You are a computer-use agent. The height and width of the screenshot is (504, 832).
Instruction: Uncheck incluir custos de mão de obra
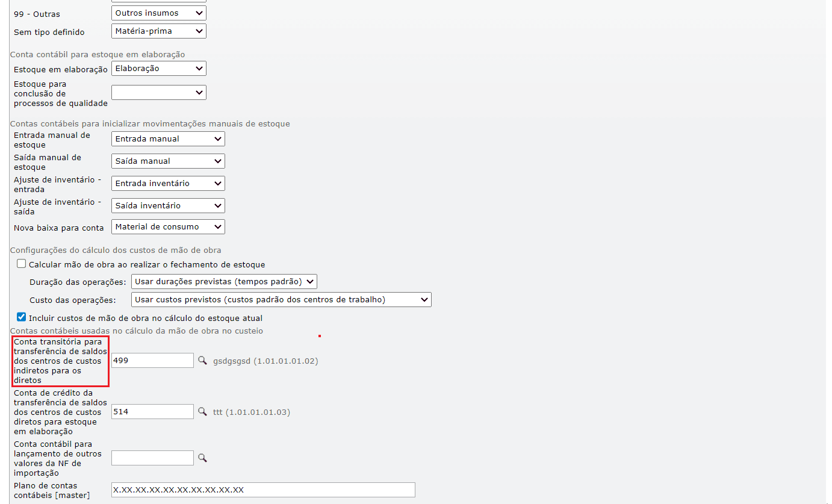click(x=22, y=317)
